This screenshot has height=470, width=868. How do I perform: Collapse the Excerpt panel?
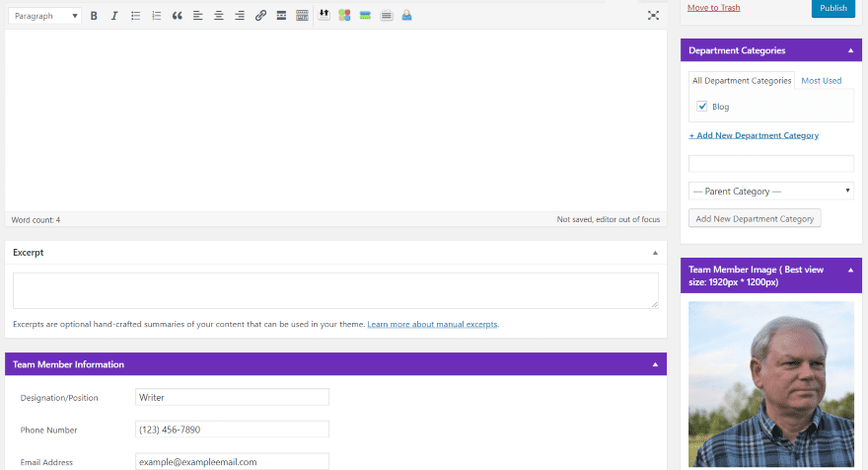(655, 253)
